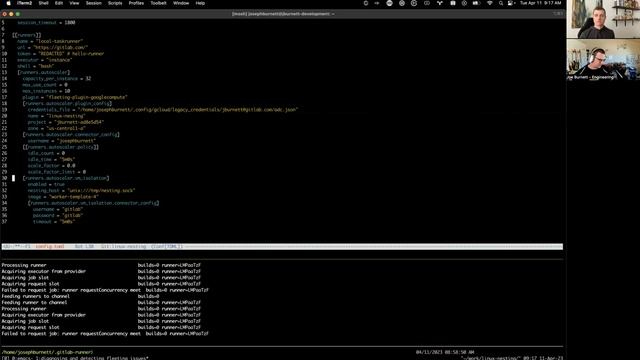
Task: Open the Help menu
Action: 200,3
